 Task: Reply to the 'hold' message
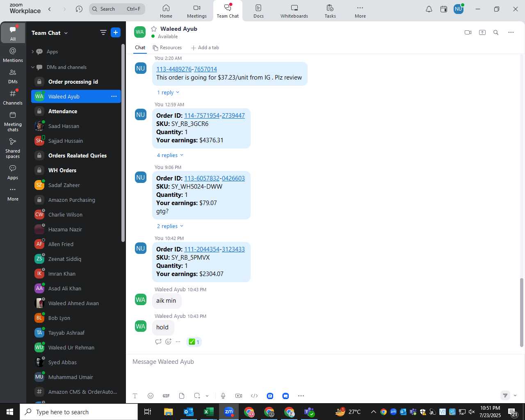coord(158,342)
